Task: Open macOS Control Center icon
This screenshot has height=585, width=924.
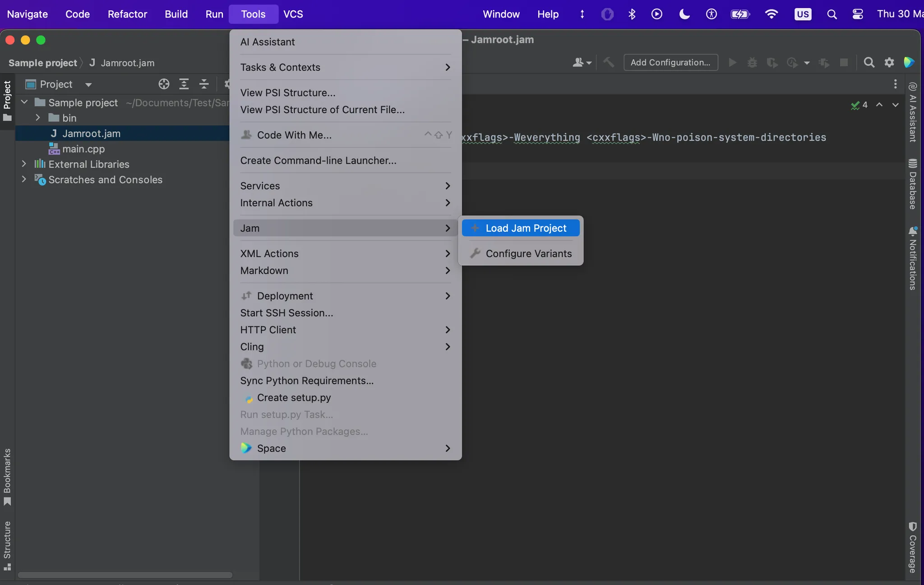Action: tap(858, 14)
